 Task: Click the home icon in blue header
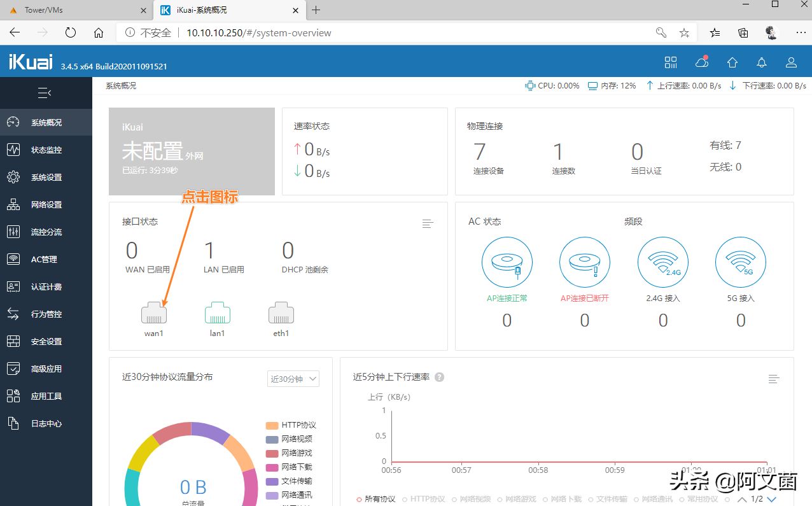(732, 62)
